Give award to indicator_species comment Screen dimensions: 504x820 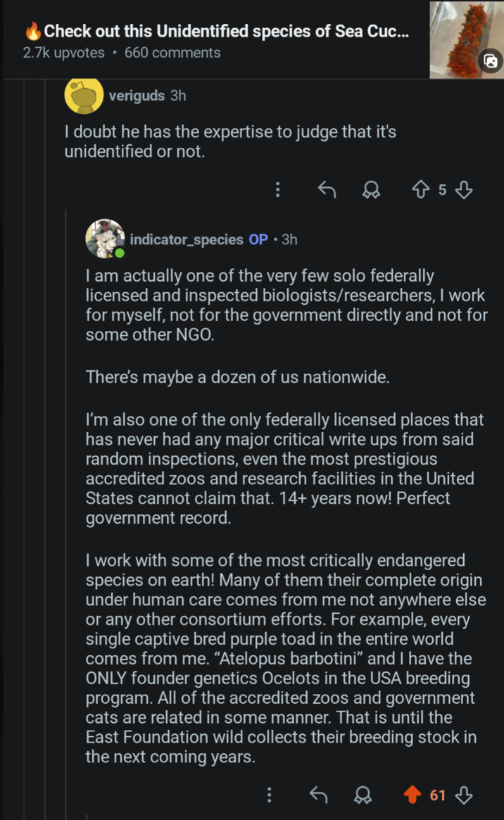[x=363, y=795]
